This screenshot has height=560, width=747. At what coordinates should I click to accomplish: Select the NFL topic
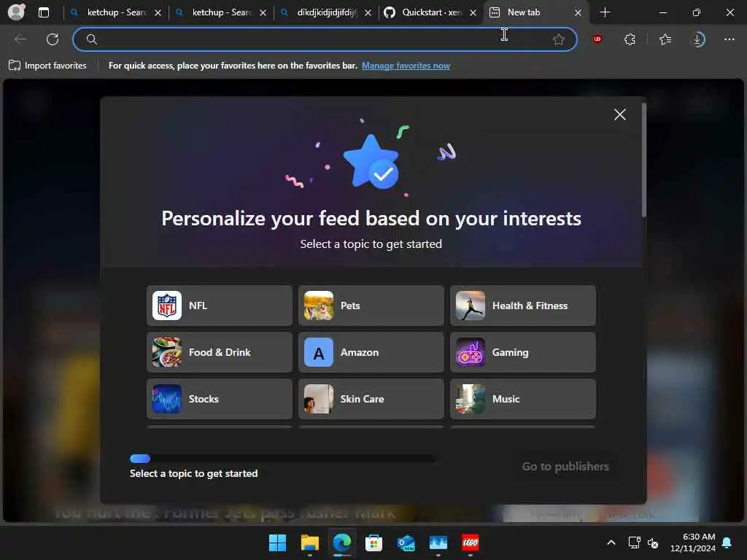(219, 306)
